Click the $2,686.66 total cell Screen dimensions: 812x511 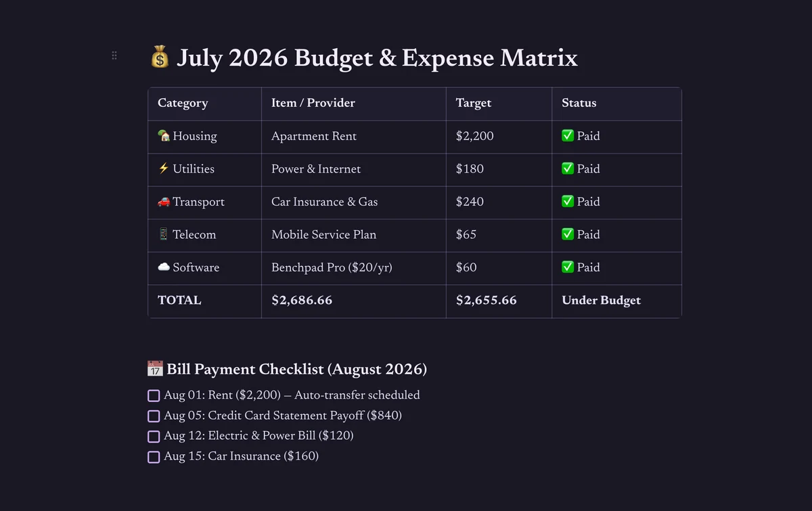(x=354, y=301)
